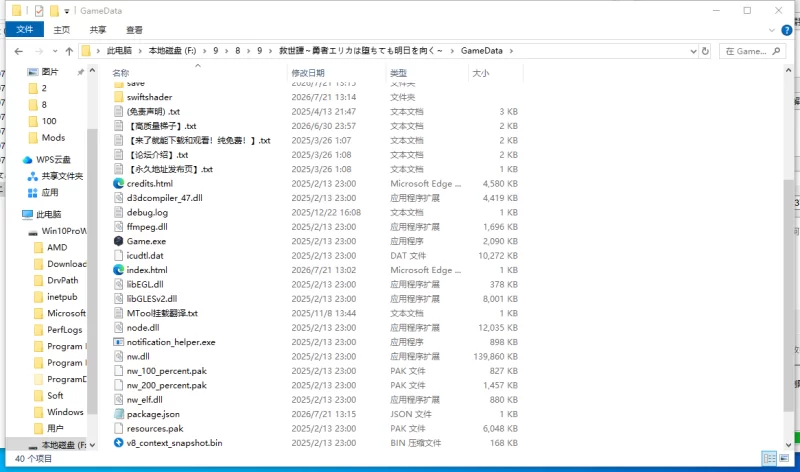Screen dimensions: 800x472
Task: Click the pin icon next to 图片
Action: 80,72
